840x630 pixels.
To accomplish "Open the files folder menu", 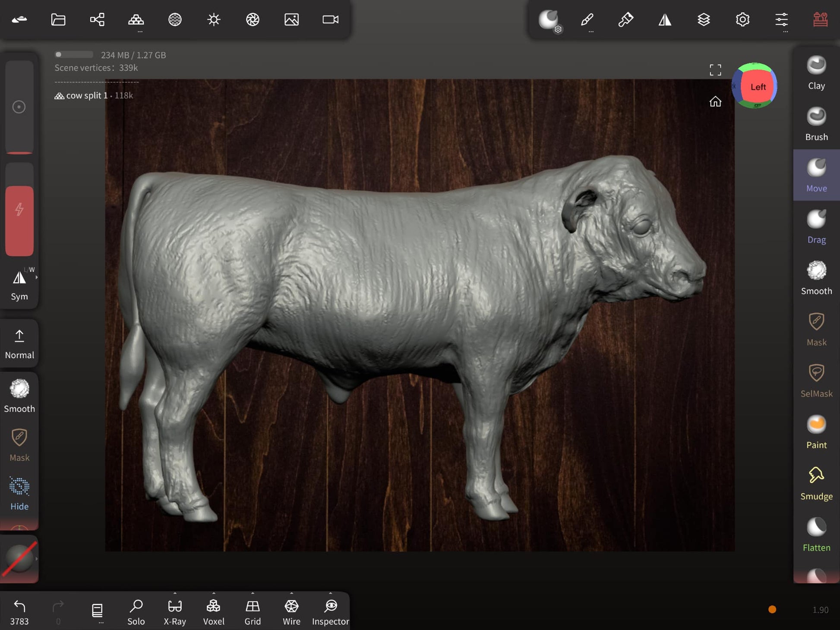I will click(58, 19).
